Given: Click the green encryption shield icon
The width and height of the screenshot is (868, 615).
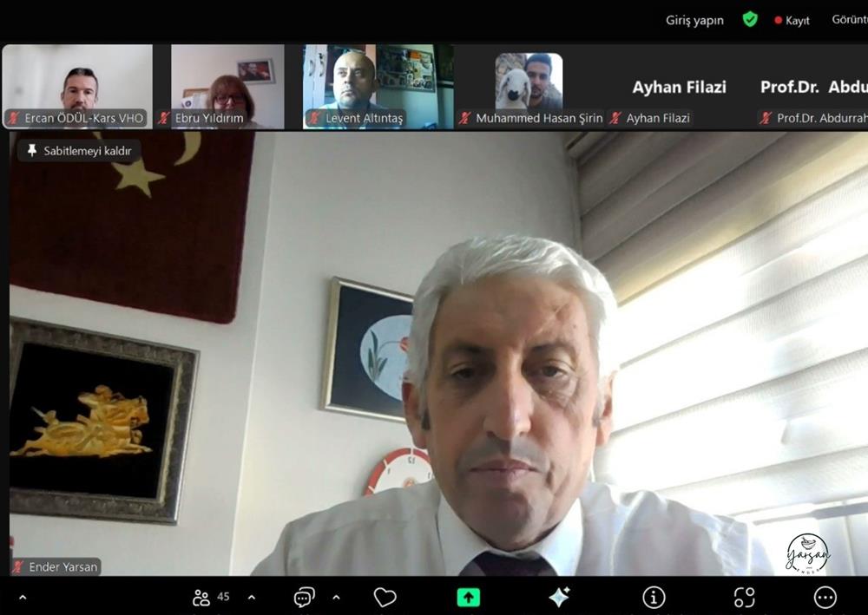Looking at the screenshot, I should click(750, 19).
